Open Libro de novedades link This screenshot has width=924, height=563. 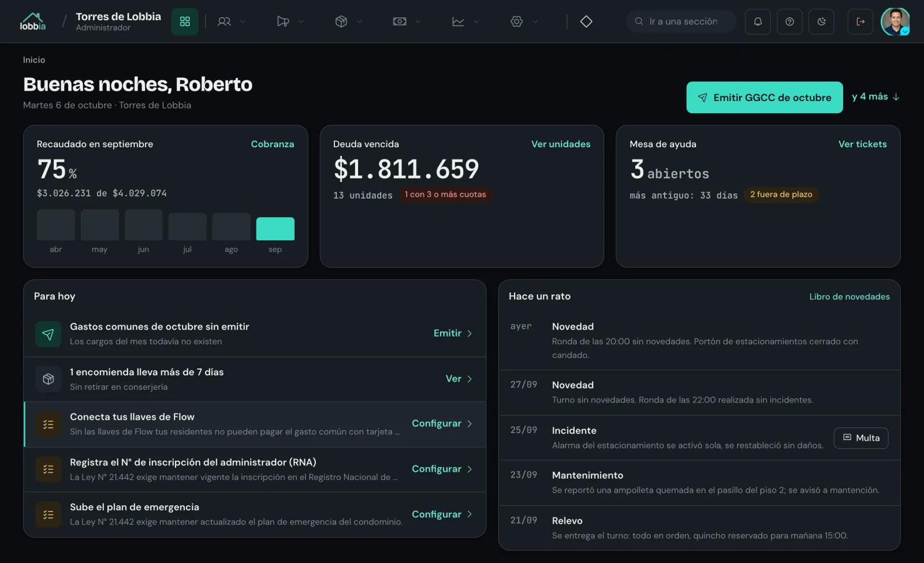pos(850,296)
